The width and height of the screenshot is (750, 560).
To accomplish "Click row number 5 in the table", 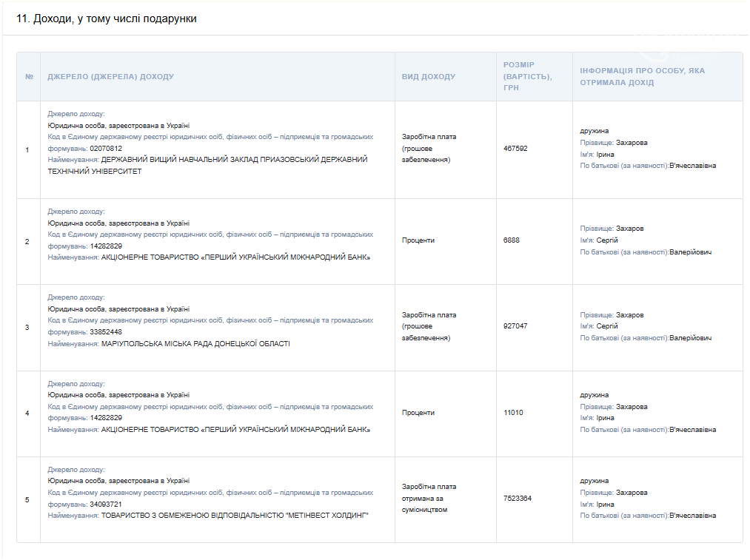I will (27, 500).
